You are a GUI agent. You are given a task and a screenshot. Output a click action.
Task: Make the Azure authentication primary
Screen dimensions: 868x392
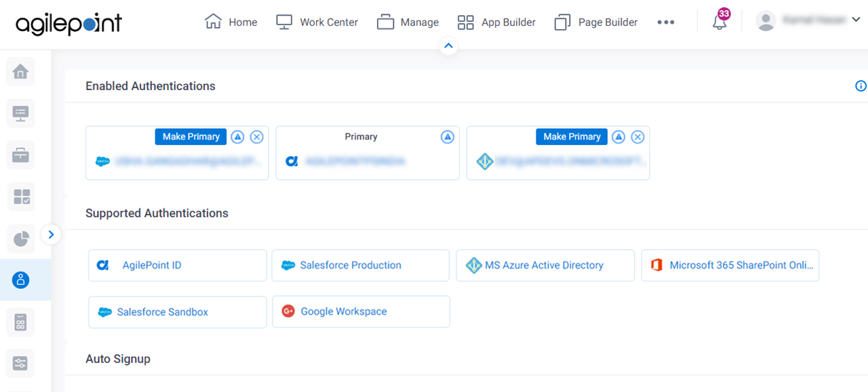point(572,137)
